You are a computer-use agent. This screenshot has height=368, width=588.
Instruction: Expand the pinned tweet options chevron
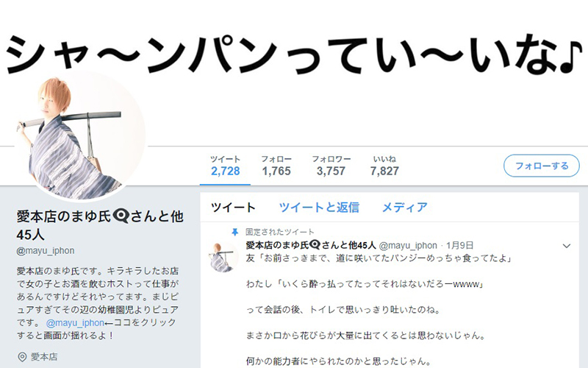click(566, 246)
